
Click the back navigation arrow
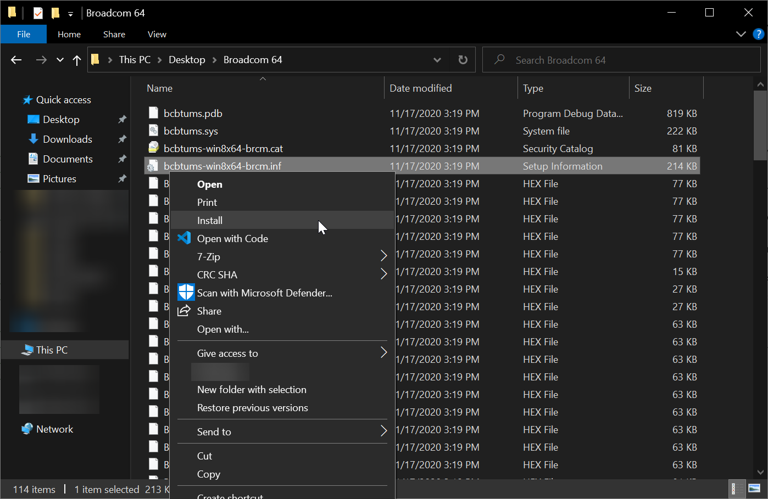[x=16, y=60]
